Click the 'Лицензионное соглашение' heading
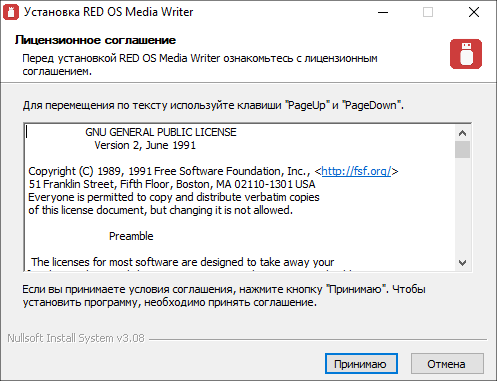The width and height of the screenshot is (497, 381). coord(95,40)
